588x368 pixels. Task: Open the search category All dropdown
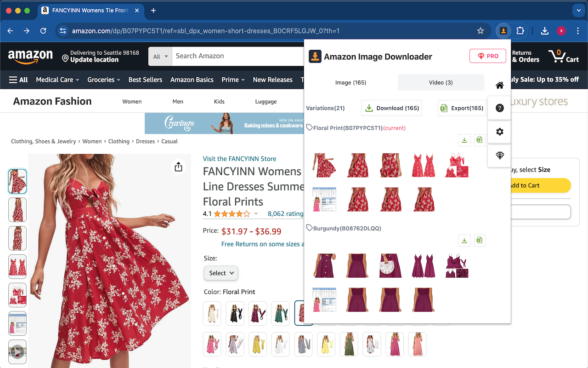pos(160,57)
